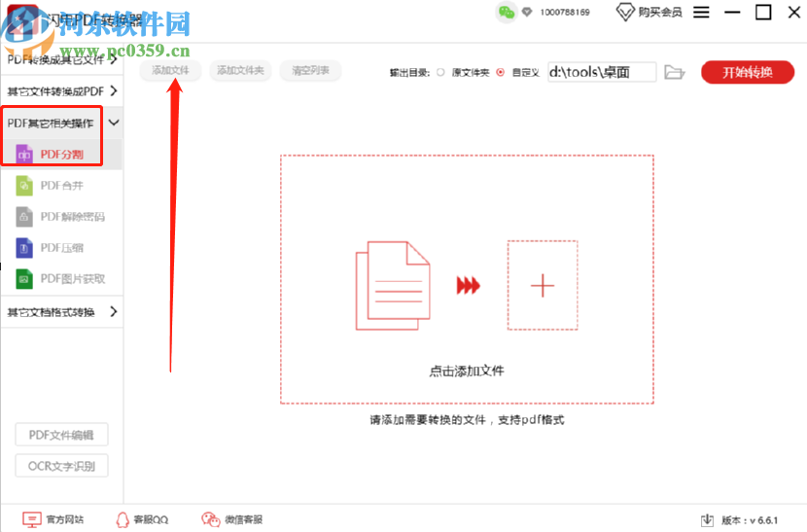Choose PDF压缩 menu item
807x532 pixels.
[x=62, y=248]
